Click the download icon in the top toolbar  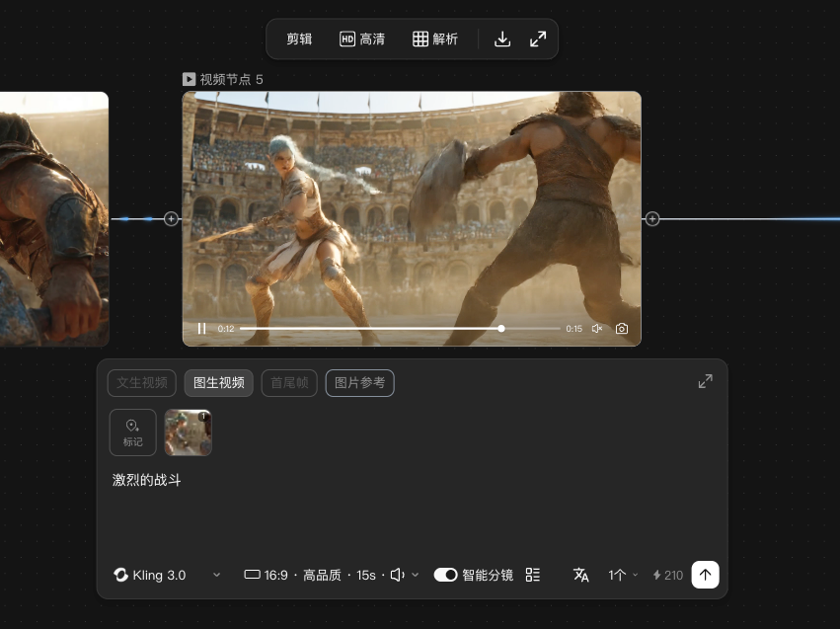502,39
